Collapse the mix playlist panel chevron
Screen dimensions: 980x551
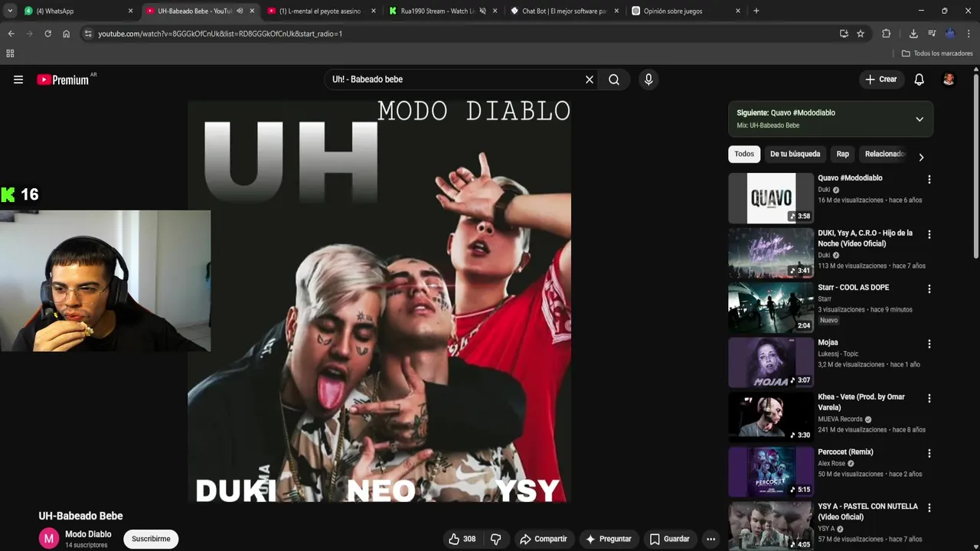920,119
